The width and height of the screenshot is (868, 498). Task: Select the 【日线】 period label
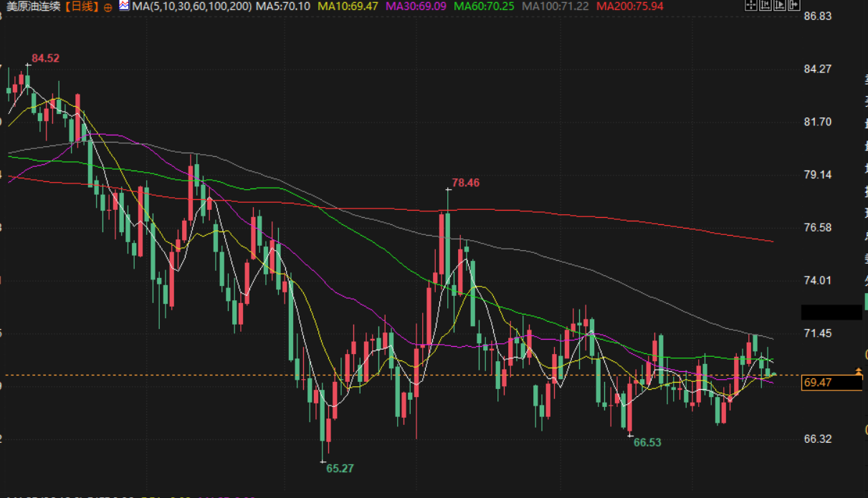point(82,6)
